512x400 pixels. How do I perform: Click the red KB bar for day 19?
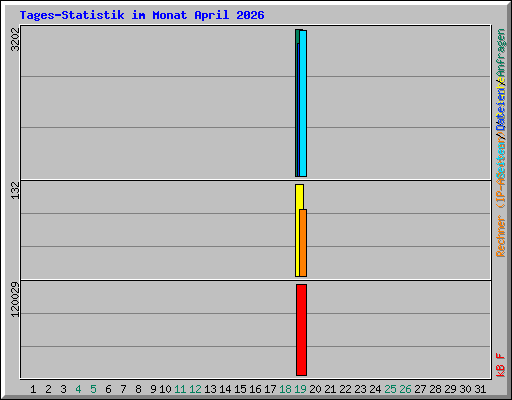(x=301, y=330)
